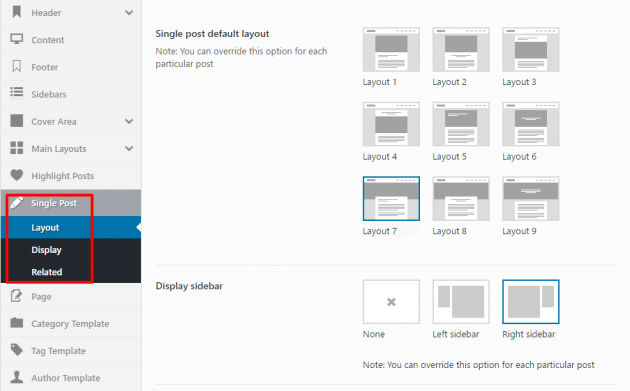Click the 'Left sidebar' caption text
Screen dimensions: 630x391
[x=456, y=334]
